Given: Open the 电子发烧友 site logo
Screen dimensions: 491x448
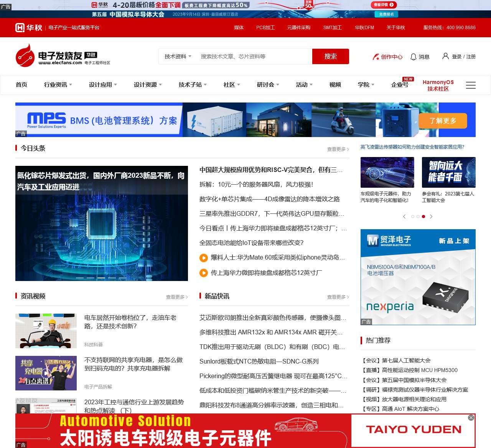Looking at the screenshot, I should point(63,56).
